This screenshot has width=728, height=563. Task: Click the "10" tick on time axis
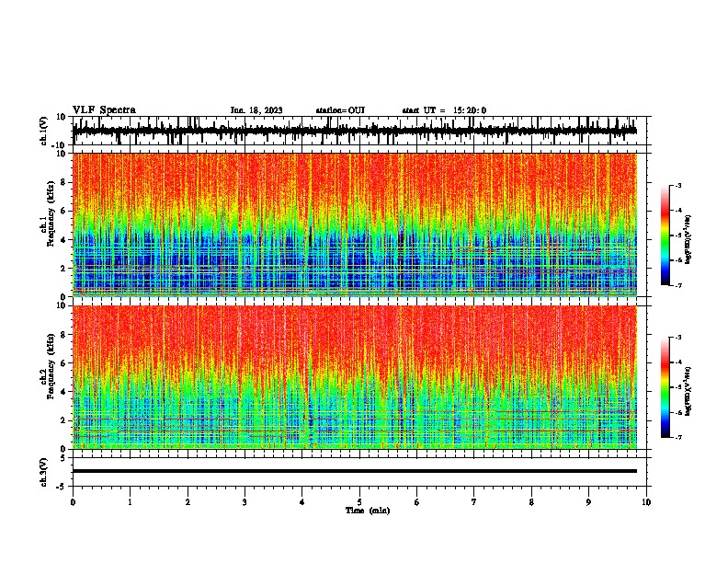(x=646, y=502)
